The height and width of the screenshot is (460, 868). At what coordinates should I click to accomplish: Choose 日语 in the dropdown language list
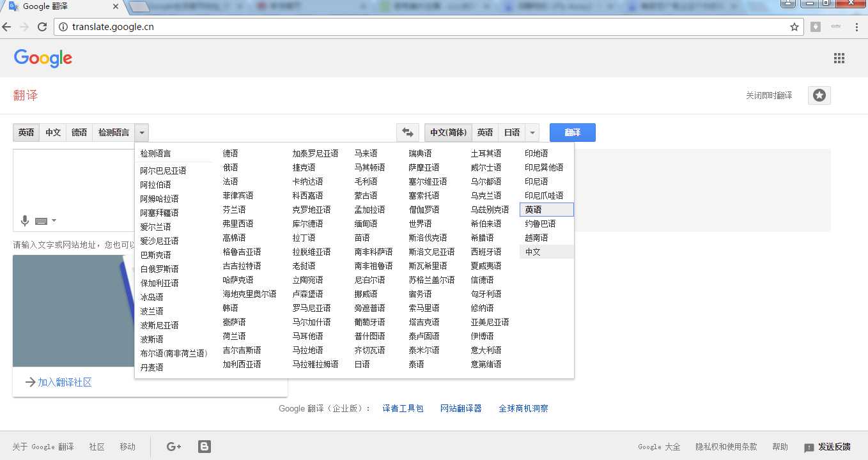tap(362, 364)
